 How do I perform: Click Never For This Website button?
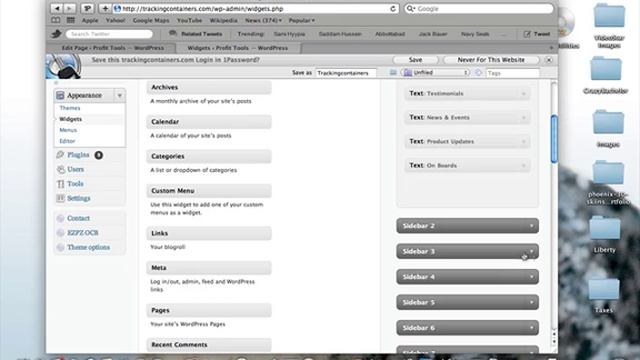pyautogui.click(x=491, y=60)
